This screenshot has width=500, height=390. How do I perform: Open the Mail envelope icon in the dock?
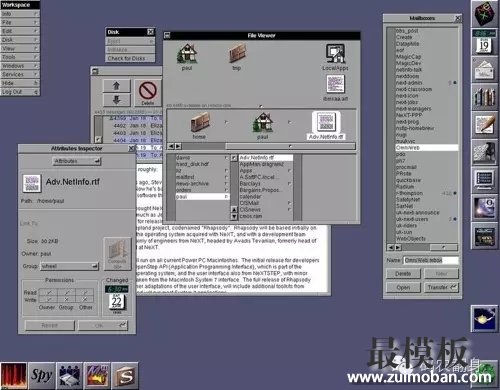point(484,70)
